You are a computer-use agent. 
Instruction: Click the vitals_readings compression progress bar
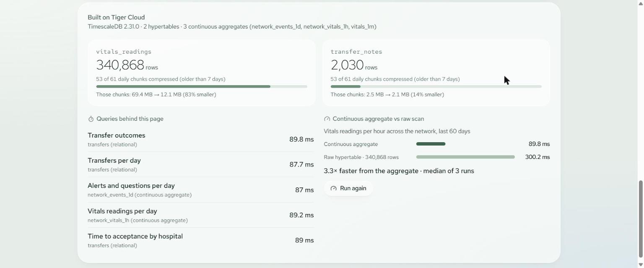coord(202,86)
